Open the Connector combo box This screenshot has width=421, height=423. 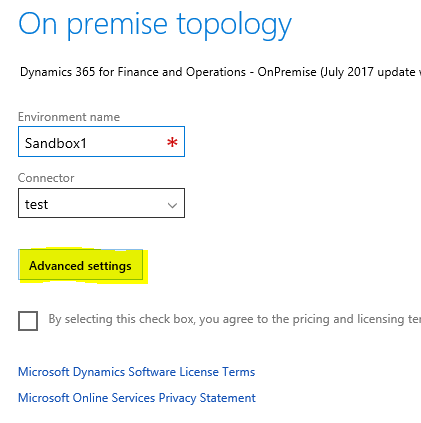pos(101,203)
